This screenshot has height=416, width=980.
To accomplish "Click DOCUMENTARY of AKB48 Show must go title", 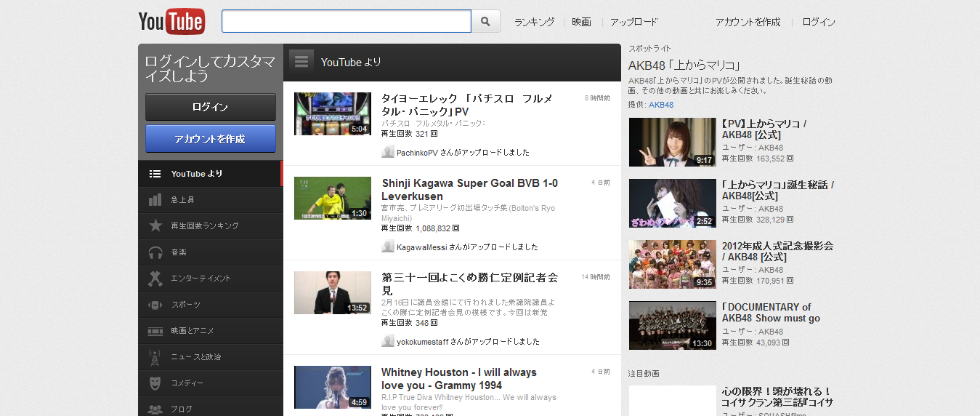I will (x=771, y=313).
